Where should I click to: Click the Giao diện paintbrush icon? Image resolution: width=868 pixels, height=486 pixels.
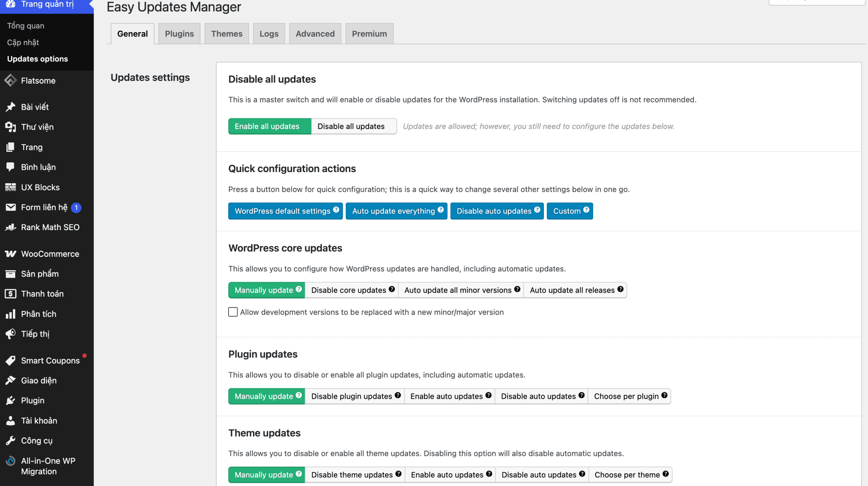[11, 381]
